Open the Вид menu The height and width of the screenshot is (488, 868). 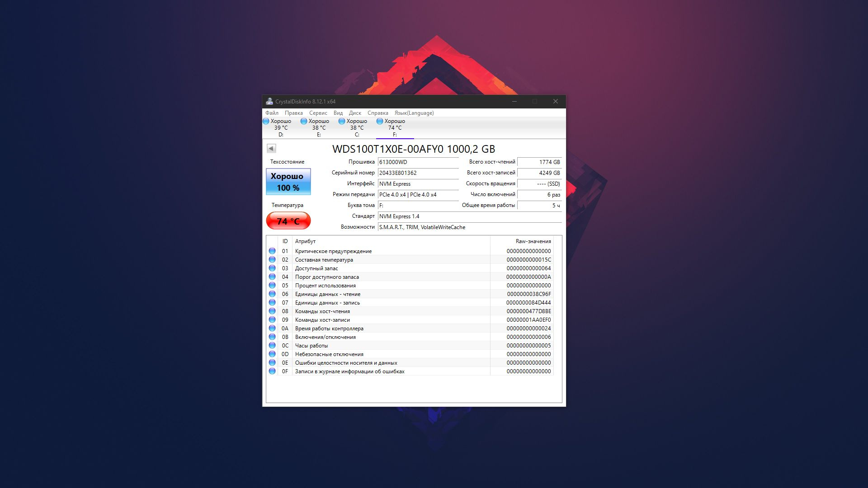(x=337, y=113)
